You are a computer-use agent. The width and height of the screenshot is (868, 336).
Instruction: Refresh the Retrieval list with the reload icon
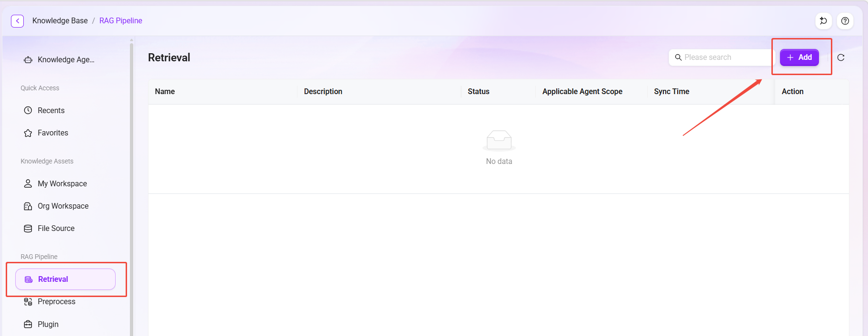click(841, 58)
